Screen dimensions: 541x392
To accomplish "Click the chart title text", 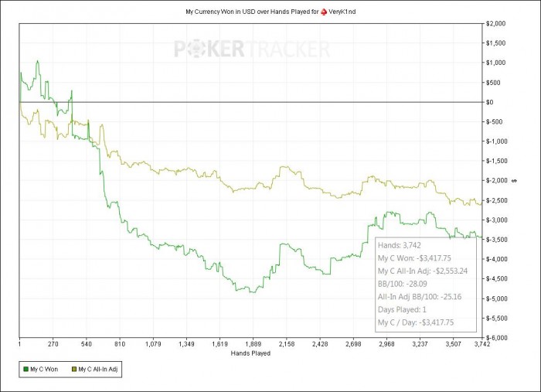I will 270,12.
